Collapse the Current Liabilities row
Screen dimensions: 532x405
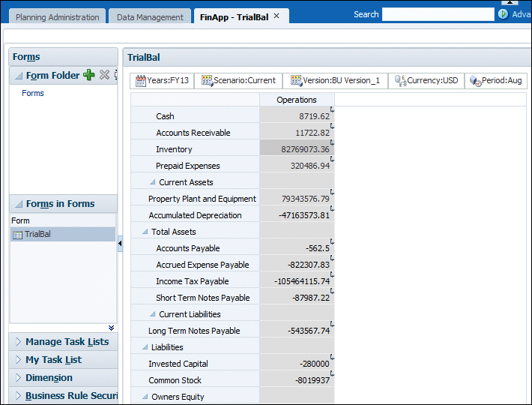tap(153, 314)
